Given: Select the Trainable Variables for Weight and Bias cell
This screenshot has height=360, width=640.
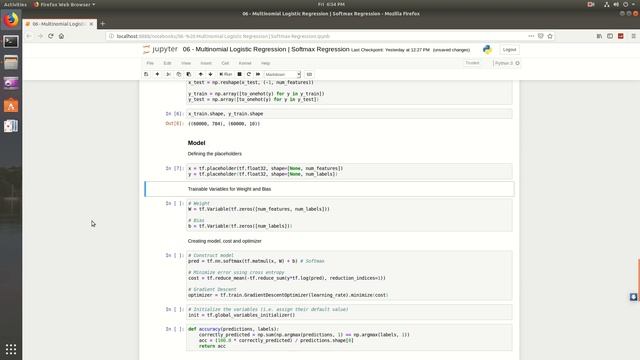Looking at the screenshot, I should [x=330, y=189].
